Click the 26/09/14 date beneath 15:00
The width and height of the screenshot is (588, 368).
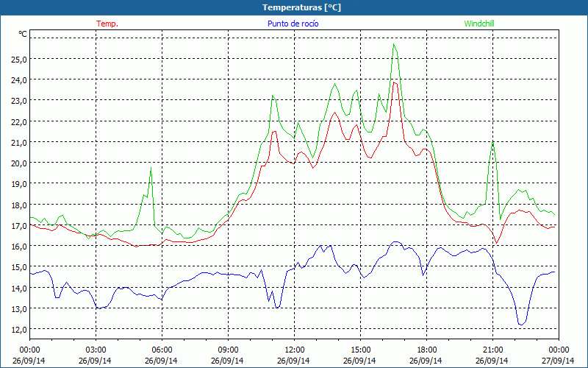tap(359, 361)
